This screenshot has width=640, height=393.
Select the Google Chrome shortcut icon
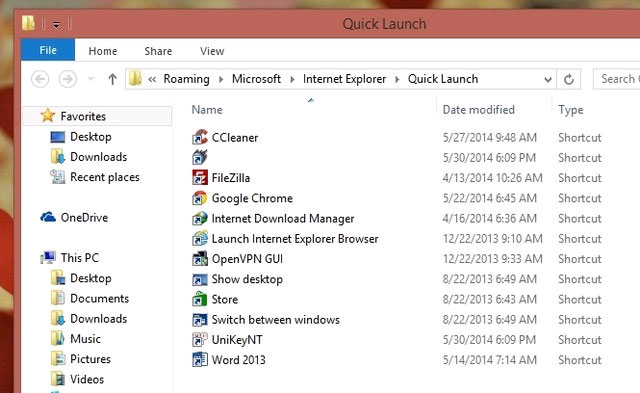[x=200, y=198]
